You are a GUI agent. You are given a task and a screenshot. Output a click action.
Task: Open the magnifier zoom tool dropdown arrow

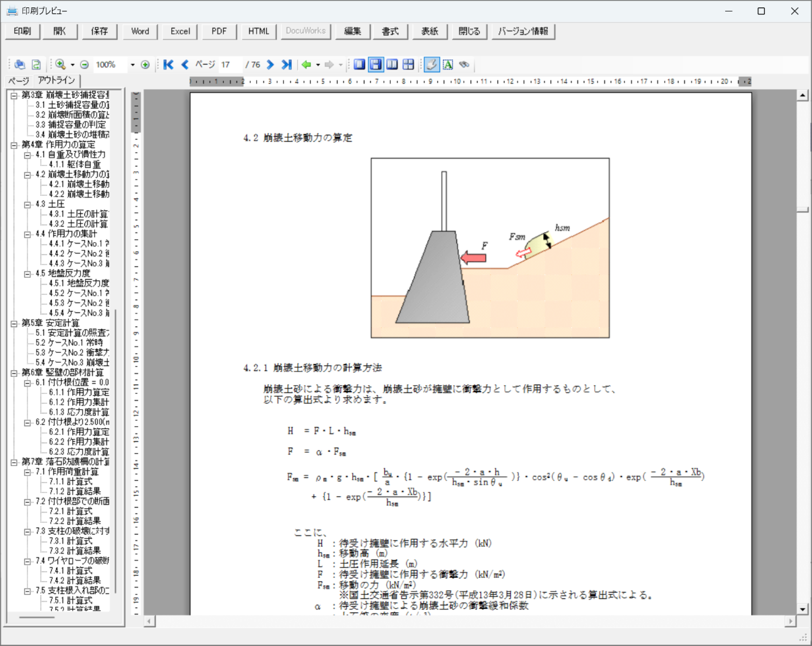coord(72,65)
